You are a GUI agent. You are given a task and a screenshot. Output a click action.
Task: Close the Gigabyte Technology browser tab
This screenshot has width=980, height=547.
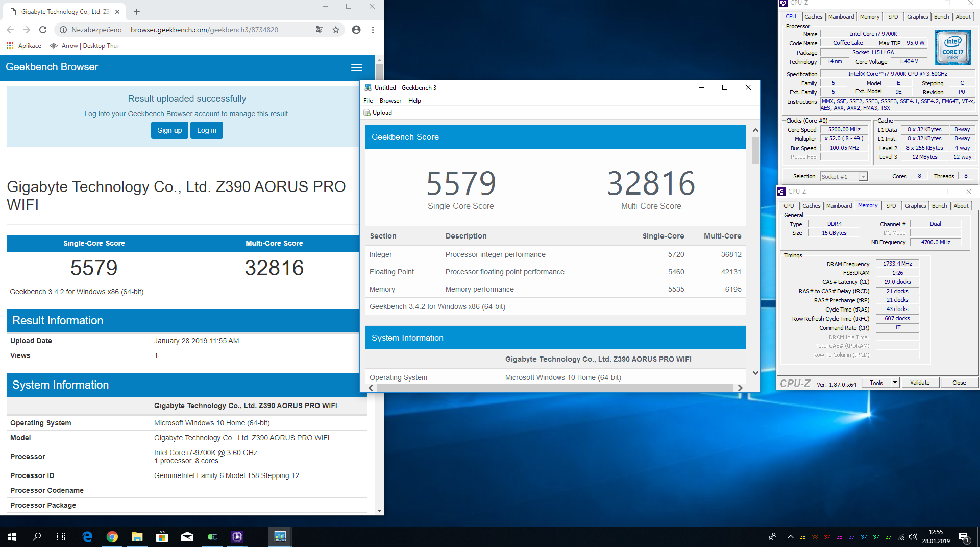(x=117, y=11)
